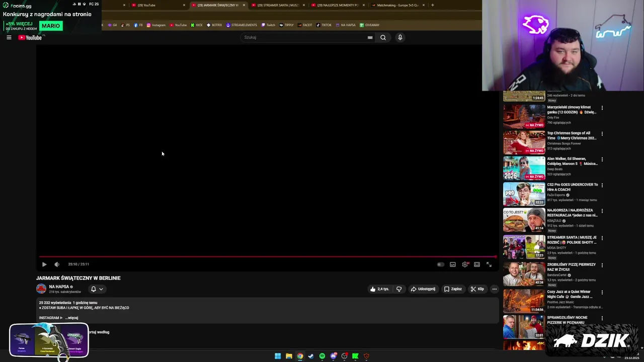Click the magnifier search button

(383, 37)
